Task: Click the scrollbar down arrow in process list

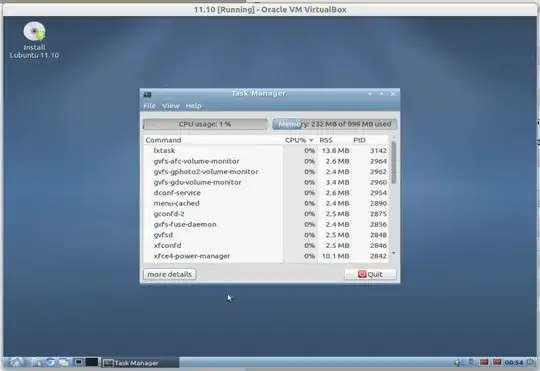Action: (394, 254)
